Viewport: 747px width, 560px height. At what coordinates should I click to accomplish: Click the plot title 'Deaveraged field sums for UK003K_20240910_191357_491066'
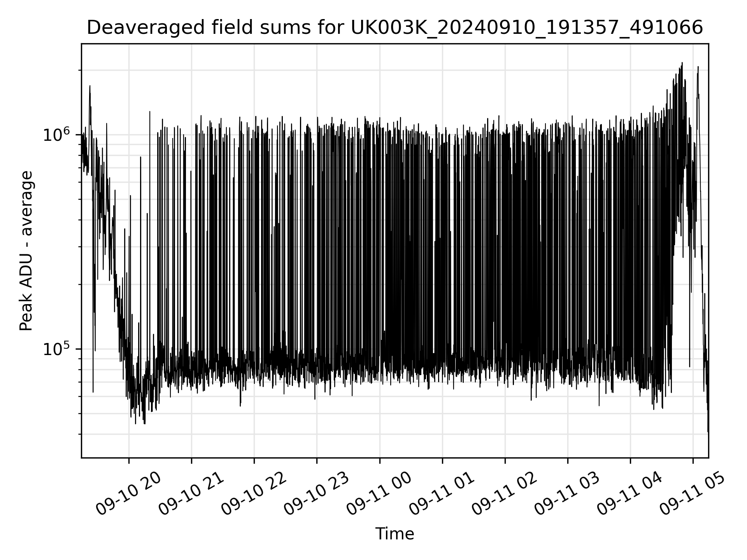(x=395, y=28)
